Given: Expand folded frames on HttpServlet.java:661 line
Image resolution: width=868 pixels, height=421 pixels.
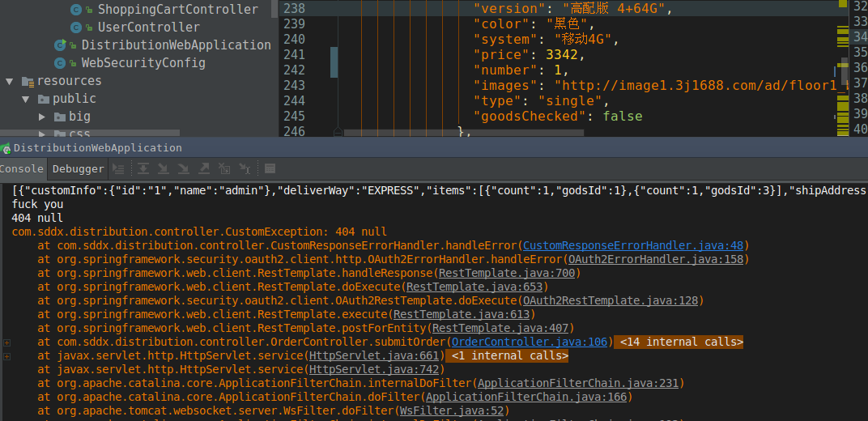Looking at the screenshot, I should (6, 356).
